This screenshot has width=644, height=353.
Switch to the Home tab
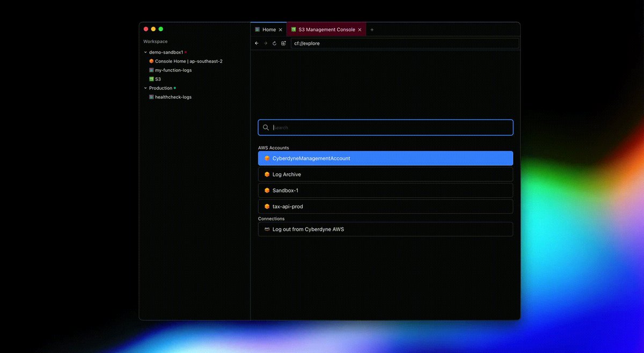pos(269,30)
